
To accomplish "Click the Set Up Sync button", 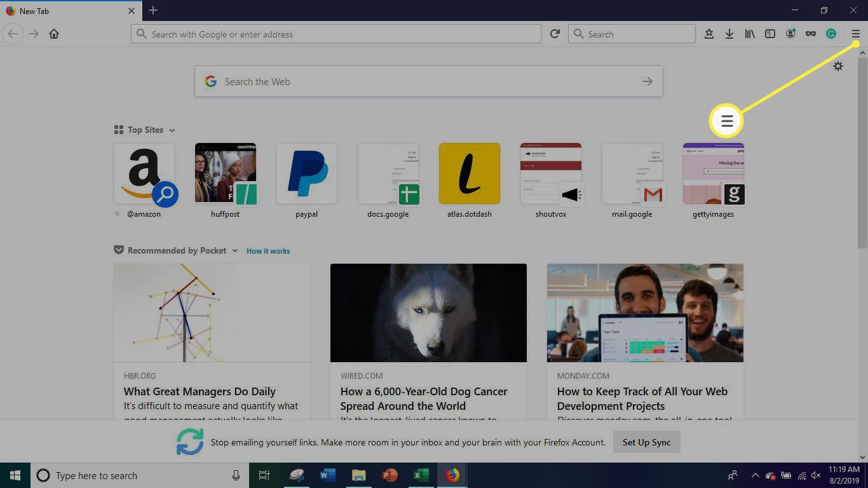I will 646,442.
